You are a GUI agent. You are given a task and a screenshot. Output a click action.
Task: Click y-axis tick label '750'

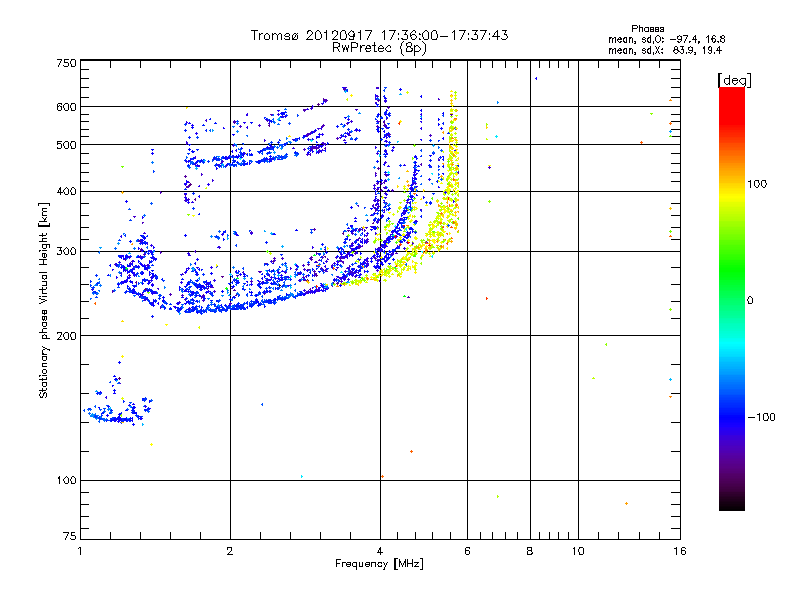[x=66, y=63]
